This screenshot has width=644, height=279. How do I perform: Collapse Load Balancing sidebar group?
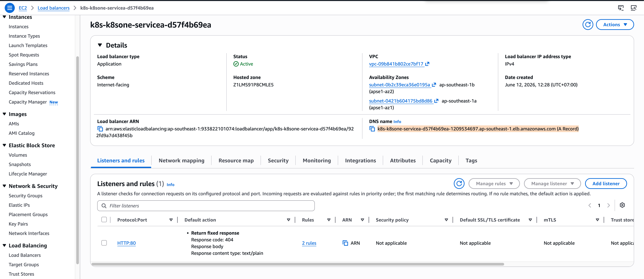click(x=4, y=245)
